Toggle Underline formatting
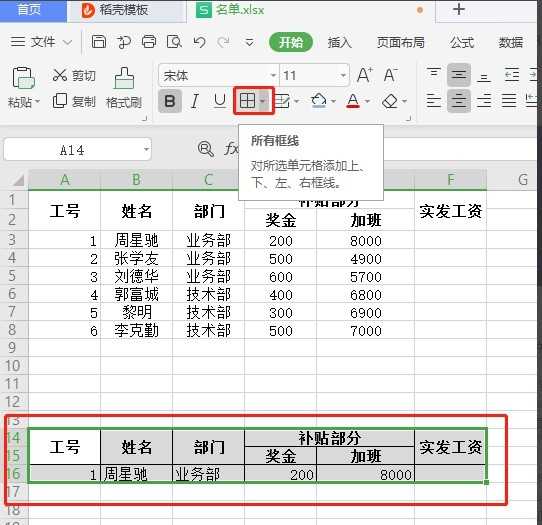 [x=220, y=101]
